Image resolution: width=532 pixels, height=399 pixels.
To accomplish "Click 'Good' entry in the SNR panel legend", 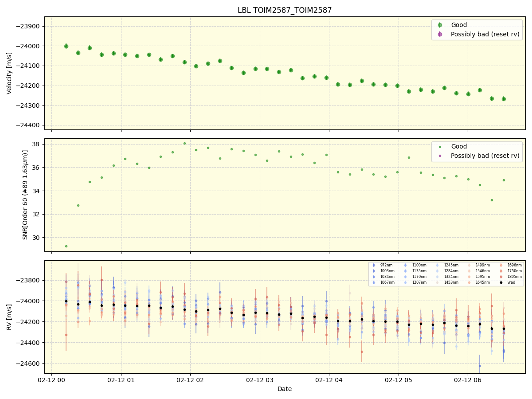I will [459, 146].
